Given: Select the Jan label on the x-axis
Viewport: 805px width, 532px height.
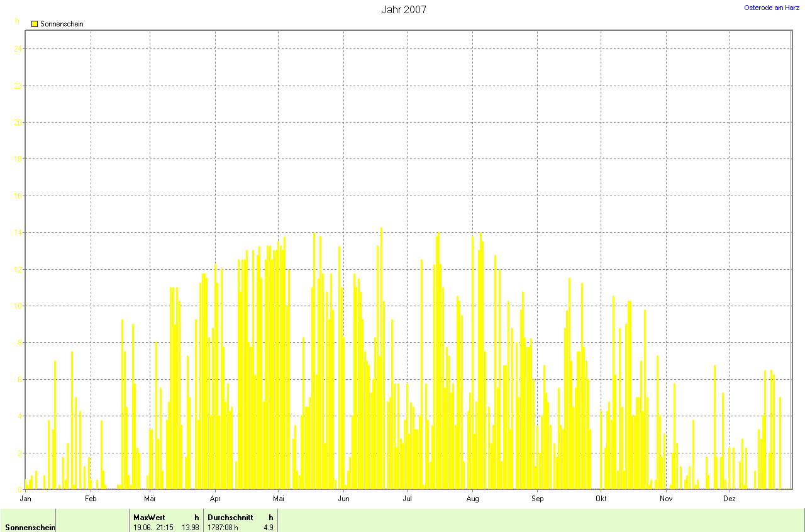Looking at the screenshot, I should 26,499.
